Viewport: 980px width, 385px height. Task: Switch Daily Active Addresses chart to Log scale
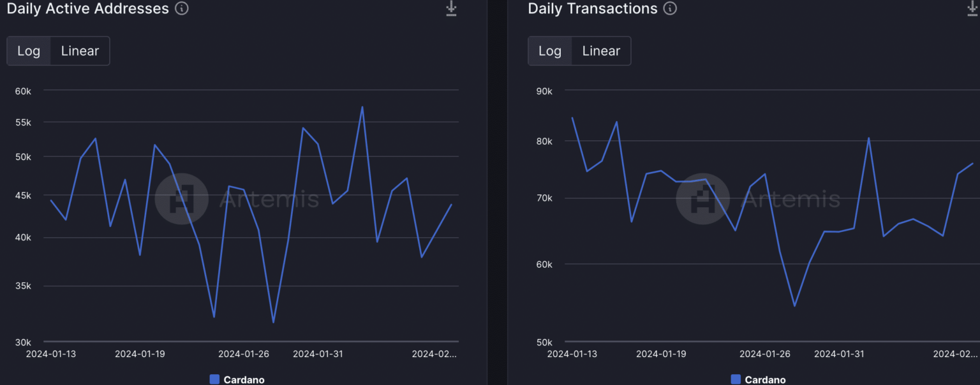point(29,51)
